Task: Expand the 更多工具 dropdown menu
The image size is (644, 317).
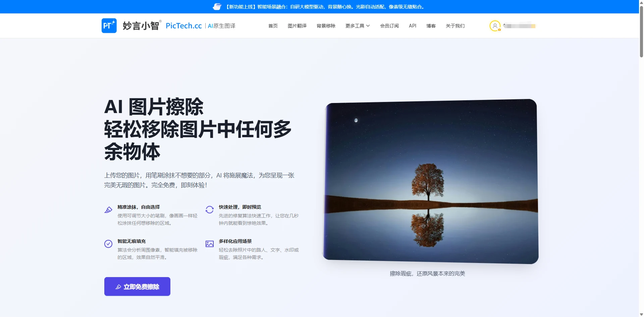Action: click(357, 25)
